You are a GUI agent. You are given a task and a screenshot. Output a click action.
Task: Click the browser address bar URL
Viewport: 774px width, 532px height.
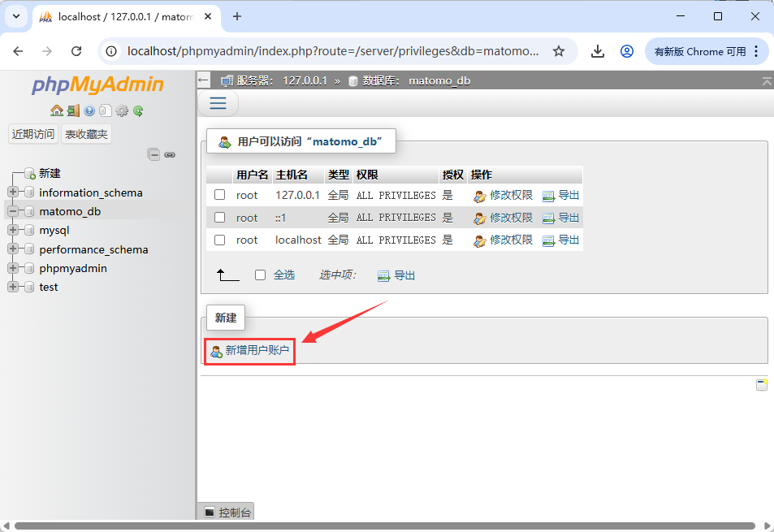point(333,51)
